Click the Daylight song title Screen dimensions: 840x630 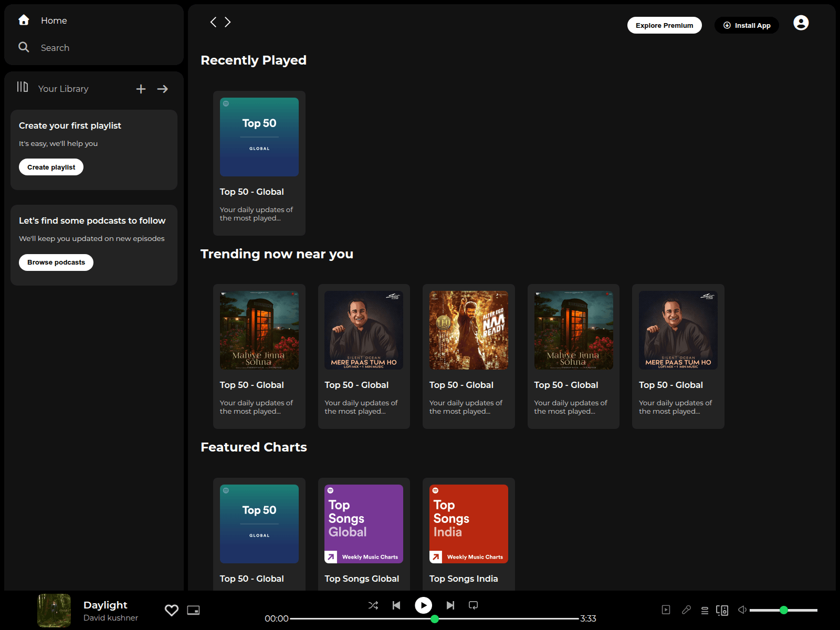105,605
